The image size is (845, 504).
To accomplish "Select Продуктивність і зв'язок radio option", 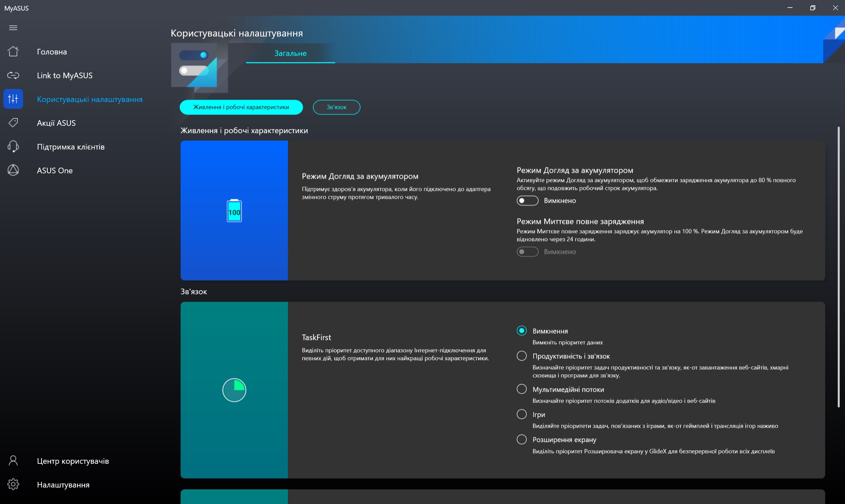I will (x=521, y=356).
